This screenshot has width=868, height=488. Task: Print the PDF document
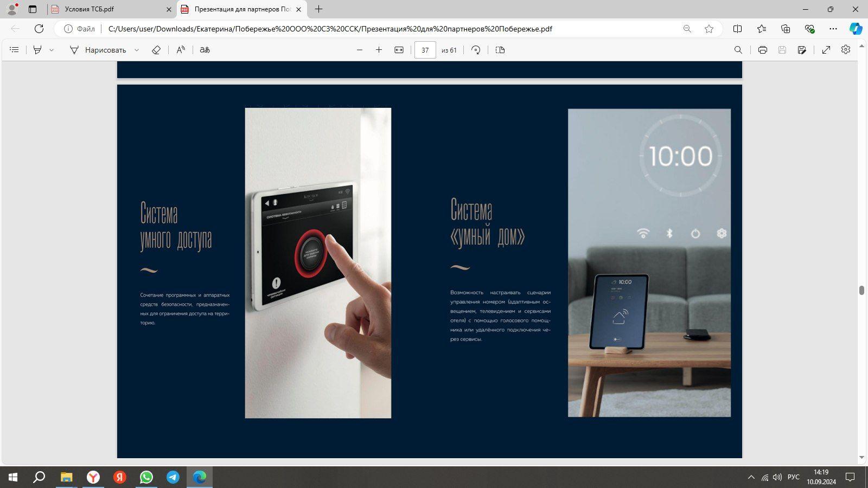pos(762,50)
